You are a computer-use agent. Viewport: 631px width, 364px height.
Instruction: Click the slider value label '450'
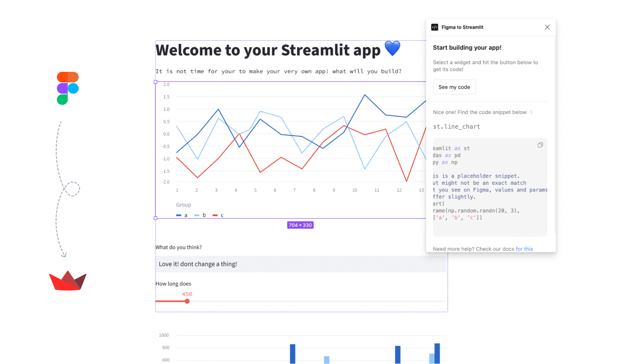(187, 294)
